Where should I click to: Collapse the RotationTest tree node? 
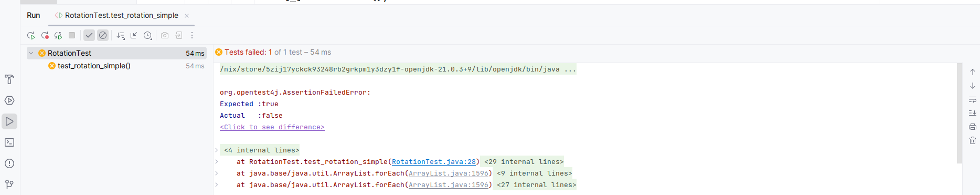pos(31,53)
